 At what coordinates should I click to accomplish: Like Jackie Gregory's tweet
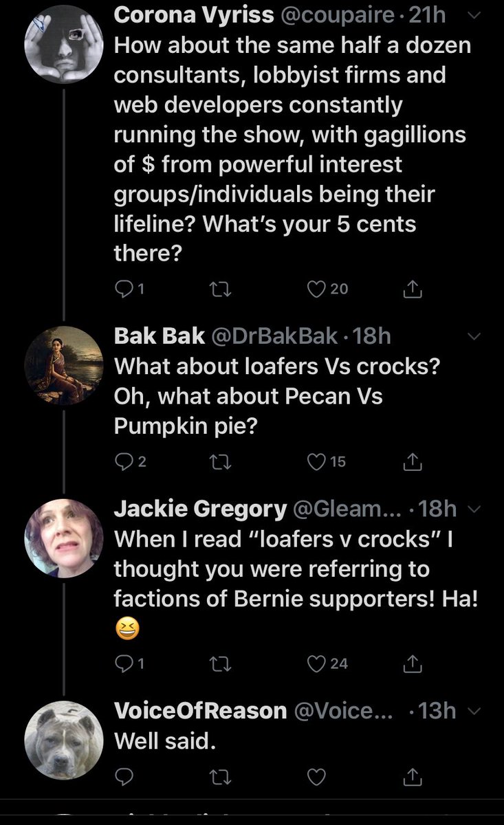(318, 663)
